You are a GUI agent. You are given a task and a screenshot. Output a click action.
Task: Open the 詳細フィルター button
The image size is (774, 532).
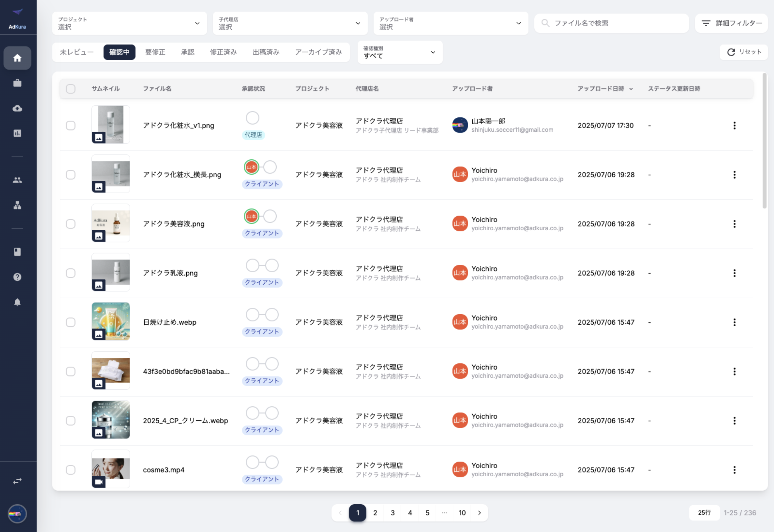tap(731, 23)
